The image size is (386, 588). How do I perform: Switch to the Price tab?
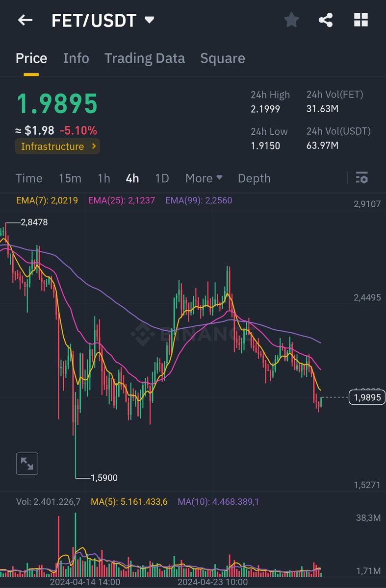(x=31, y=58)
